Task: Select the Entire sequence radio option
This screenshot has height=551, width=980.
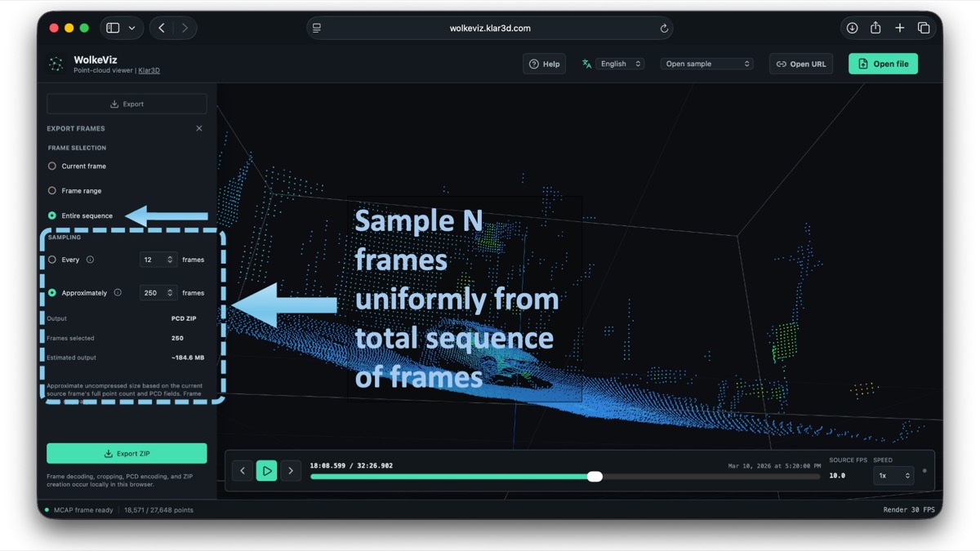Action: click(x=52, y=216)
